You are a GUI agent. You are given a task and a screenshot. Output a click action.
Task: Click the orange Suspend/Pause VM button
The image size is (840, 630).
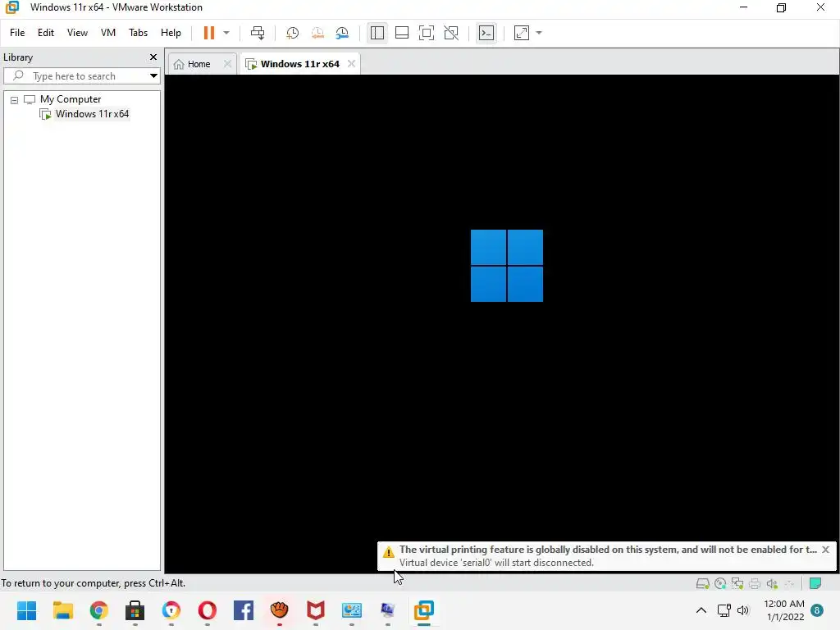[209, 33]
